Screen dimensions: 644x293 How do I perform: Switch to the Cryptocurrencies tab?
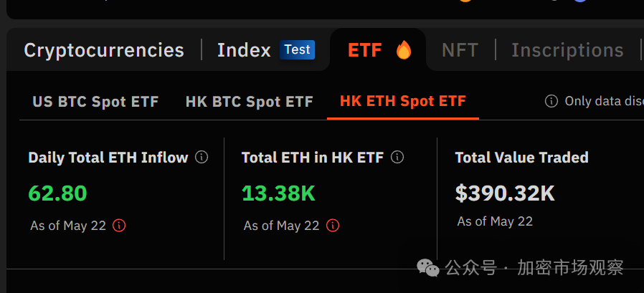click(104, 50)
